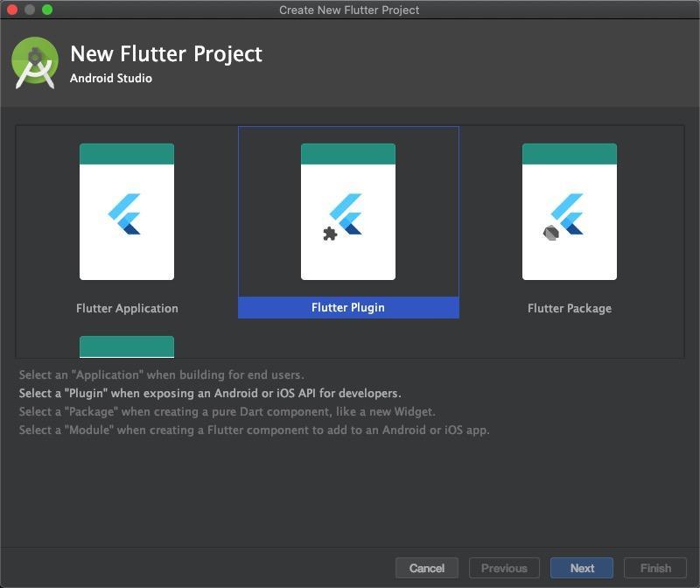Click the green zoom window button

[x=47, y=10]
